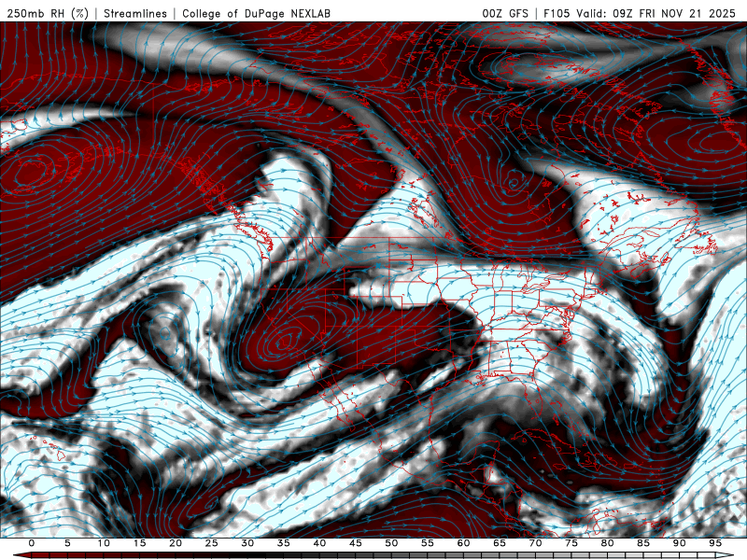This screenshot has height=560, width=747.
Task: Click the colorbar tick label "60"
Action: [463, 543]
